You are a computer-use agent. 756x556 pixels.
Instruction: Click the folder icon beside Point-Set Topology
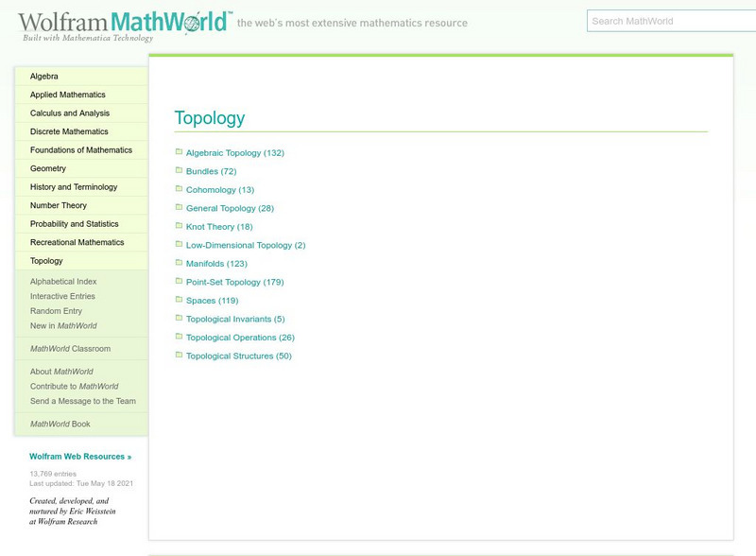[x=179, y=281]
